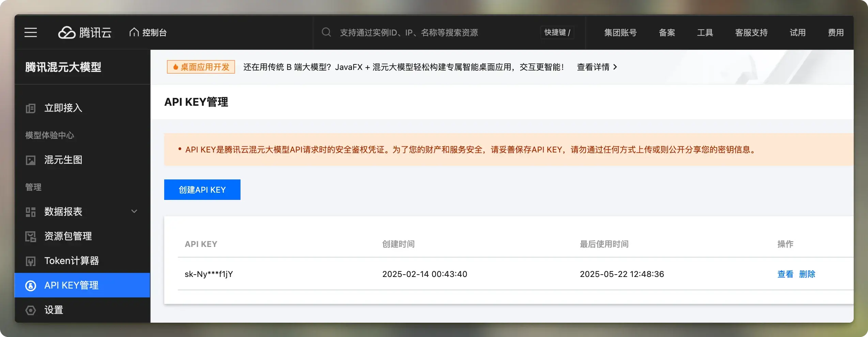Open 查看详情 banner link
The image size is (868, 337).
tap(596, 67)
